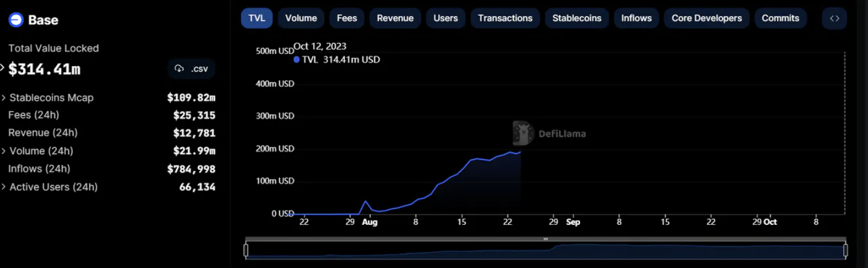Click the August 1 spike on TVL line
The height and width of the screenshot is (268, 868).
pyautogui.click(x=366, y=201)
